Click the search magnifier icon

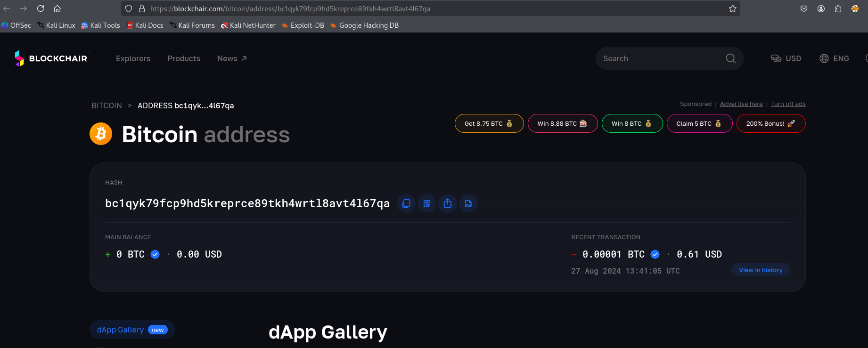coord(730,58)
